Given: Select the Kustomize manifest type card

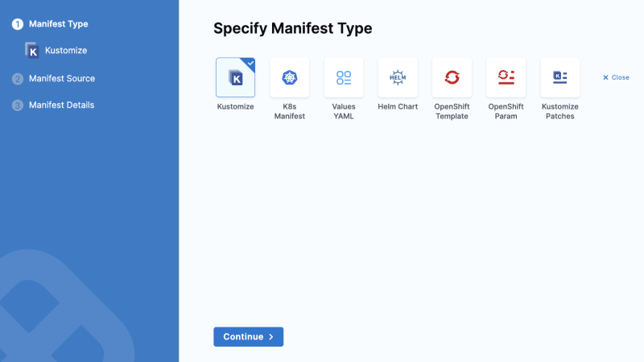Looking at the screenshot, I should pos(235,77).
